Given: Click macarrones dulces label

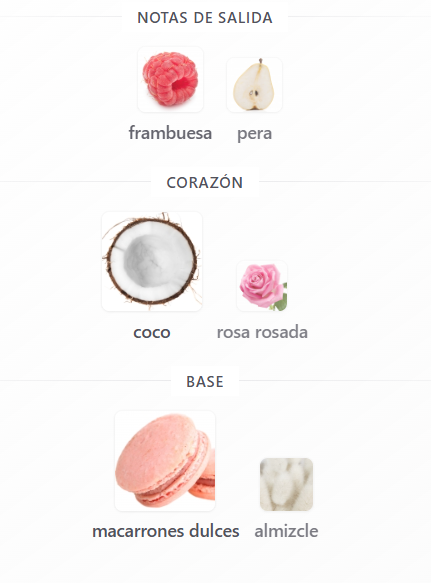Looking at the screenshot, I should (165, 531).
